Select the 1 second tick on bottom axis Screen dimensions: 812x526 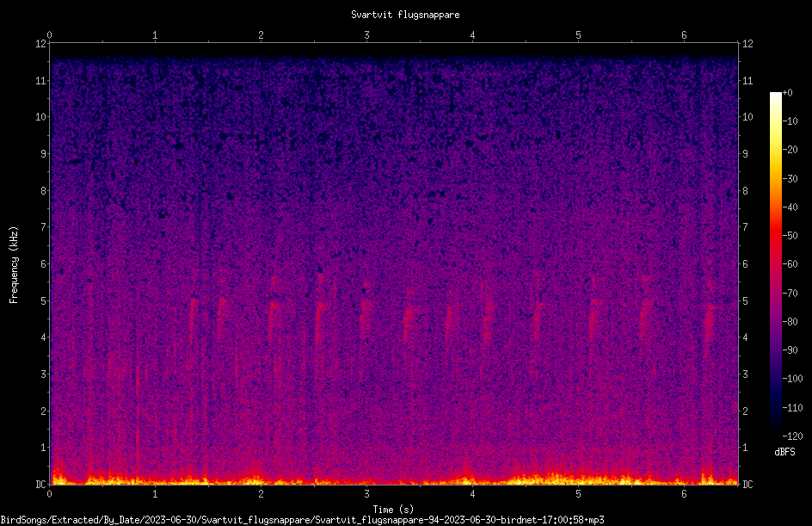155,494
